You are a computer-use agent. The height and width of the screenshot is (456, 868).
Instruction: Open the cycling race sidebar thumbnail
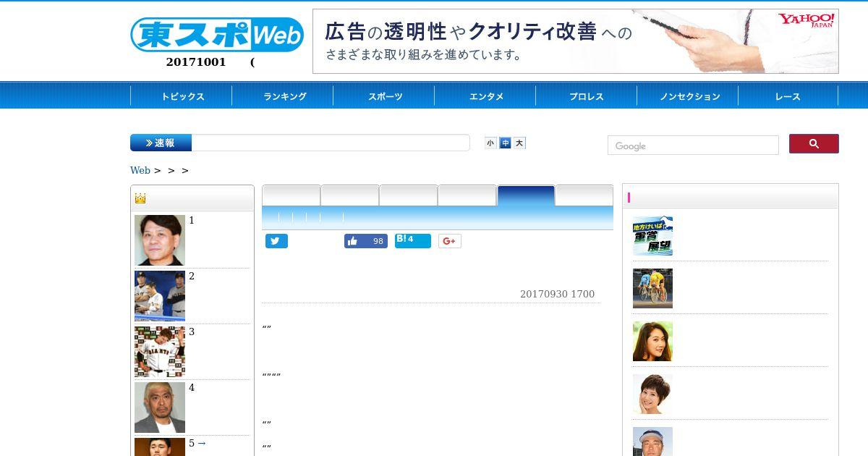652,288
